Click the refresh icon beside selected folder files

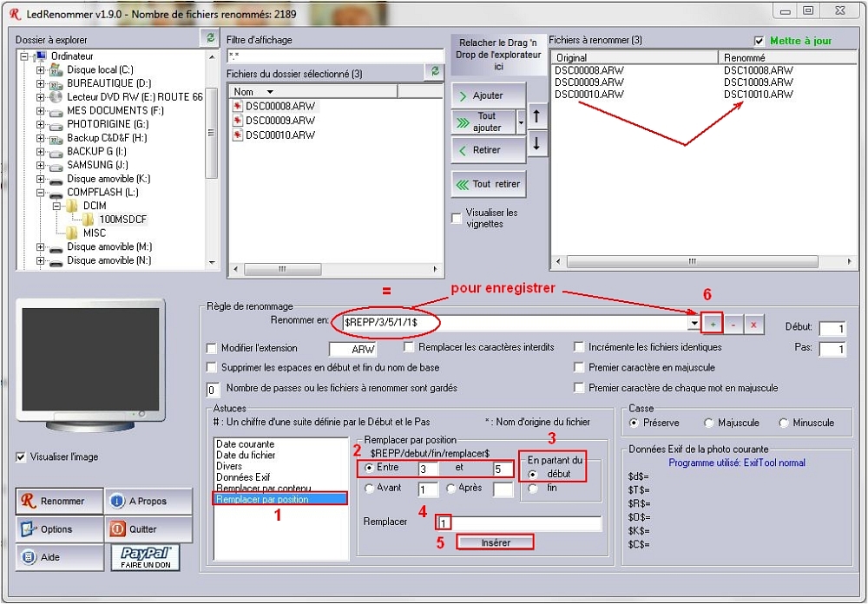435,72
